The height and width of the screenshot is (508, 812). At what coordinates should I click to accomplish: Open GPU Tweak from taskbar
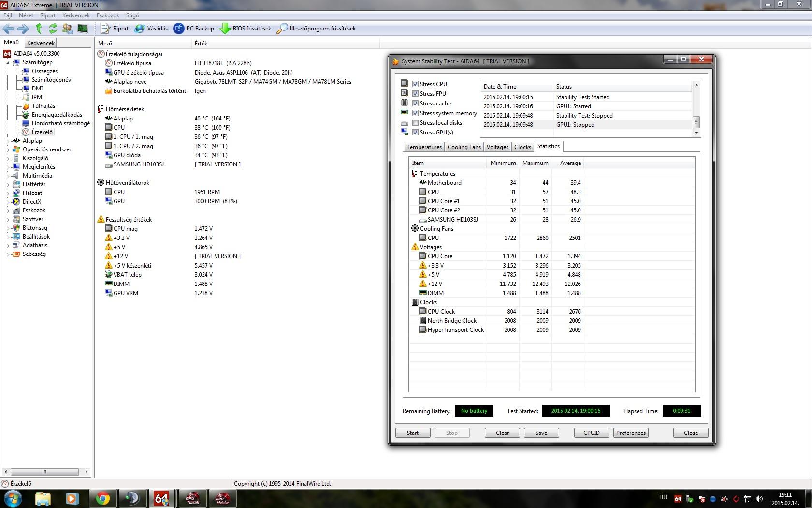(x=192, y=498)
